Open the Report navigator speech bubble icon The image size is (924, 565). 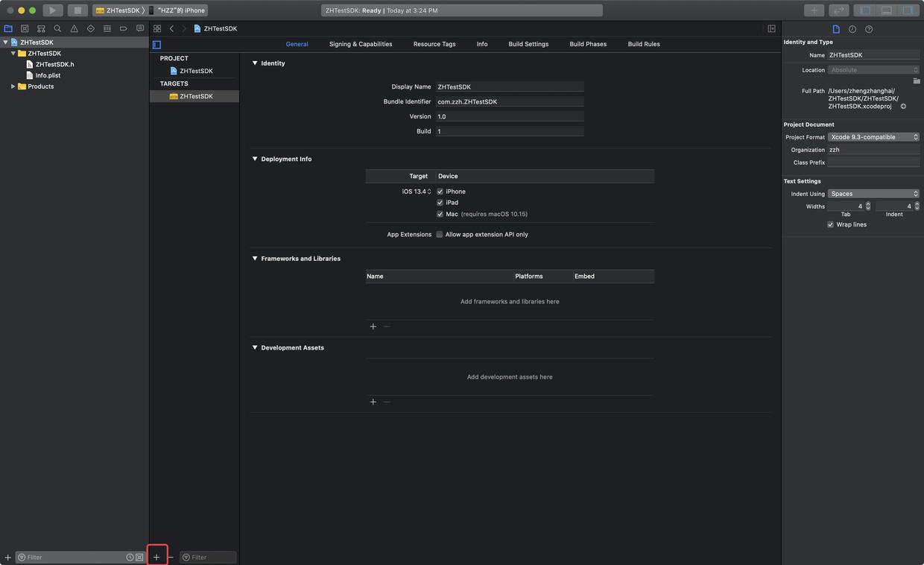point(139,28)
